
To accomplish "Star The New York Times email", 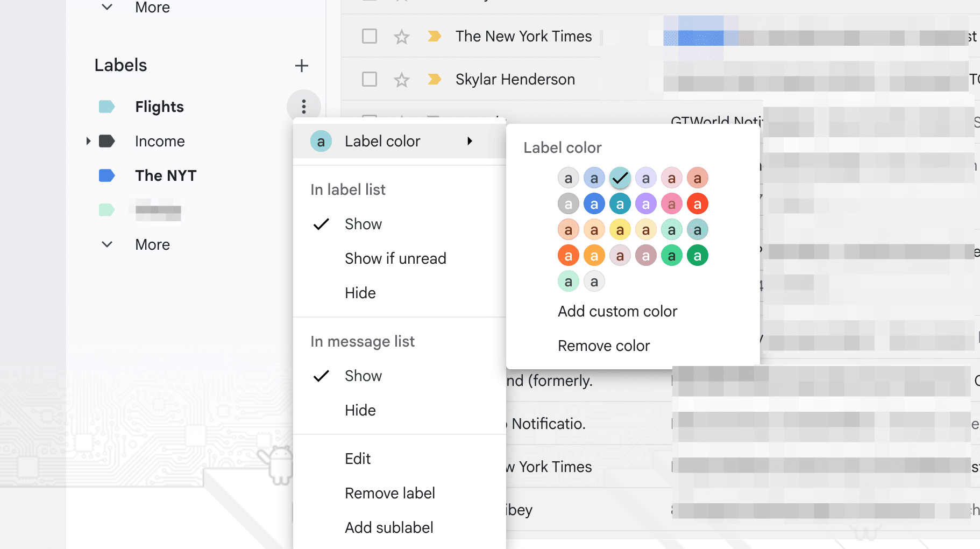I will click(x=401, y=36).
